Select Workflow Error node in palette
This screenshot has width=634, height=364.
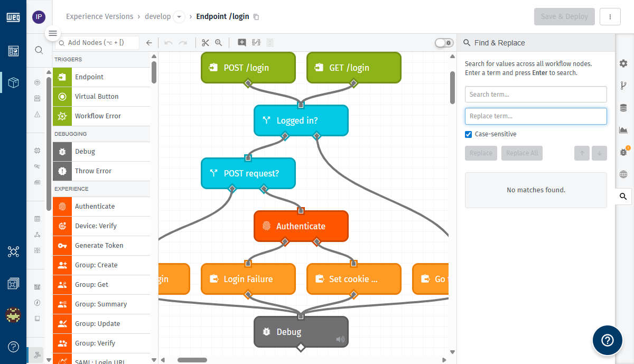(101, 116)
